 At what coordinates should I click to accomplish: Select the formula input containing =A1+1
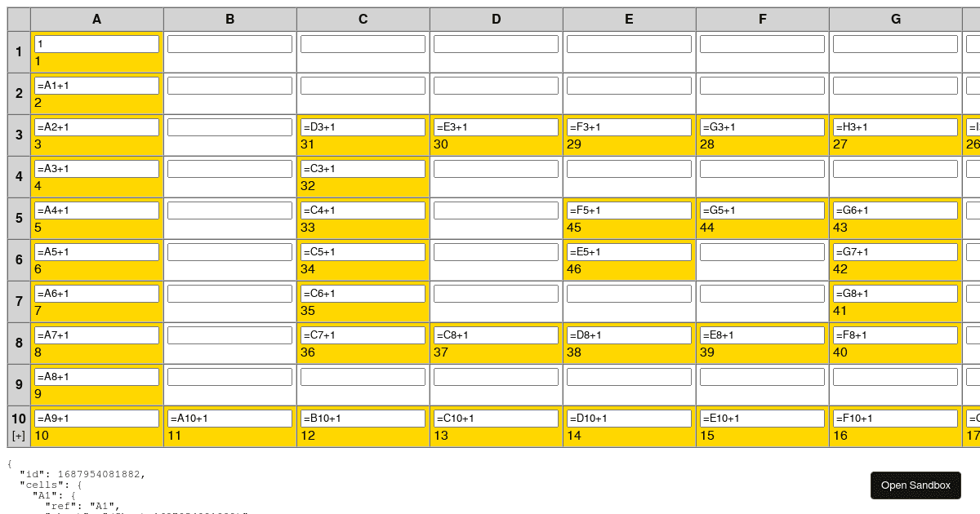(96, 84)
